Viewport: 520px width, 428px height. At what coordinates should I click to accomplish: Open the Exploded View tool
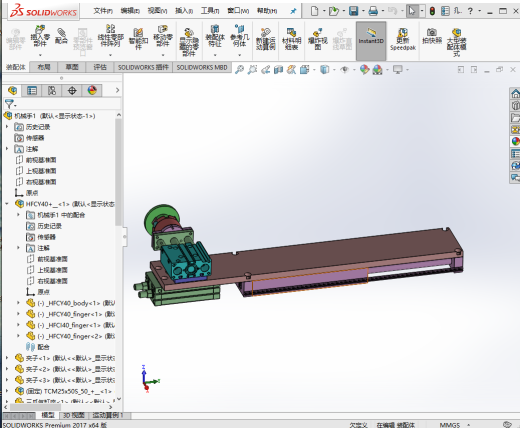click(x=318, y=38)
